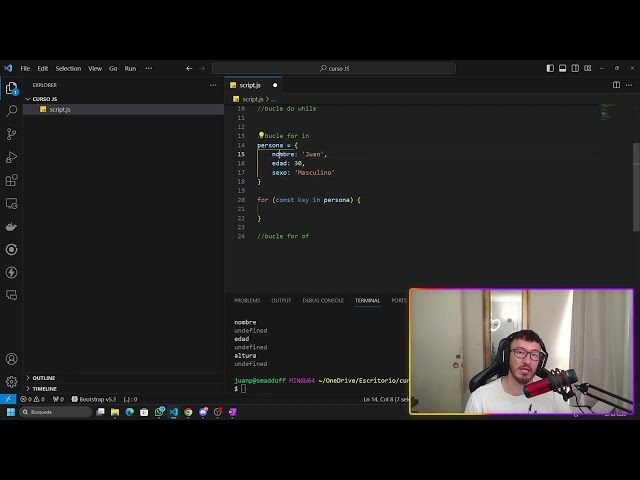Open the Selection menu
The height and width of the screenshot is (480, 640).
[x=68, y=68]
